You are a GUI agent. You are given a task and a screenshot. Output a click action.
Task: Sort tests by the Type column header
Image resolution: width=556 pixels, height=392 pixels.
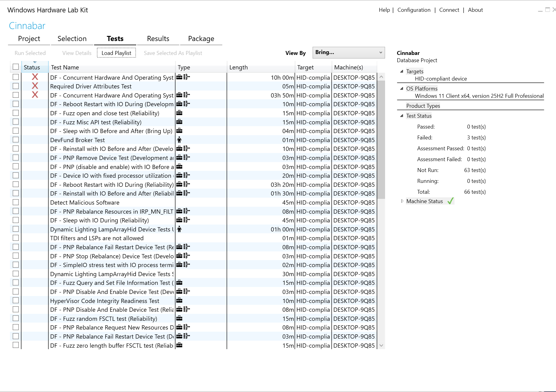(x=201, y=67)
